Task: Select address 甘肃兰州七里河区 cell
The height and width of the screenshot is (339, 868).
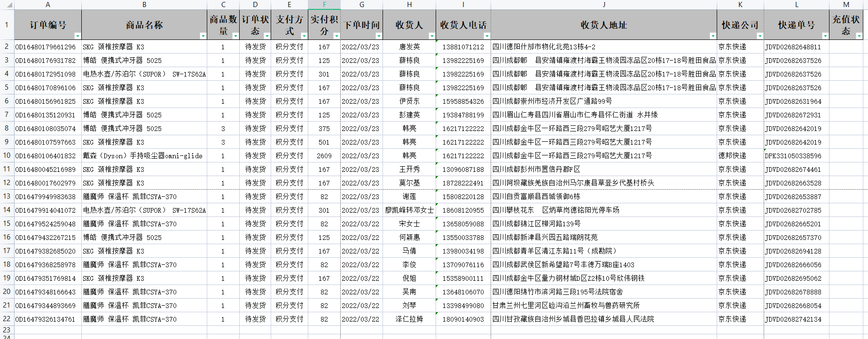Action: 604,306
